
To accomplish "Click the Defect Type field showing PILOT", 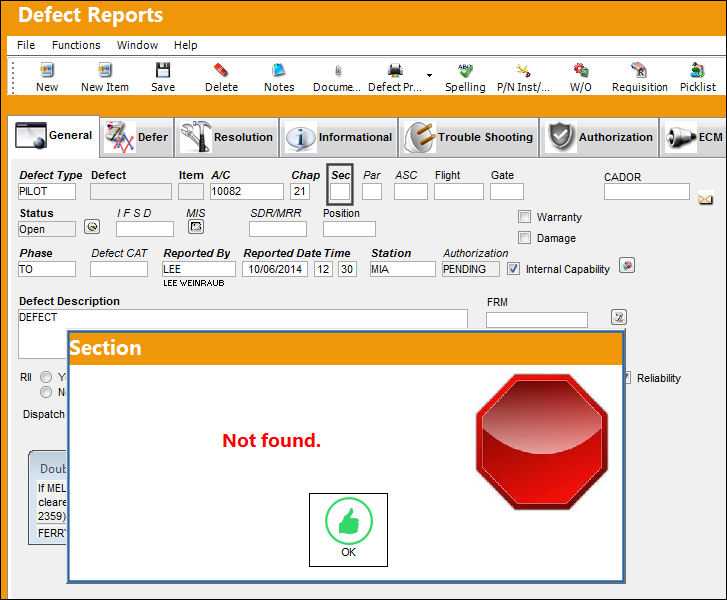I will pyautogui.click(x=47, y=191).
